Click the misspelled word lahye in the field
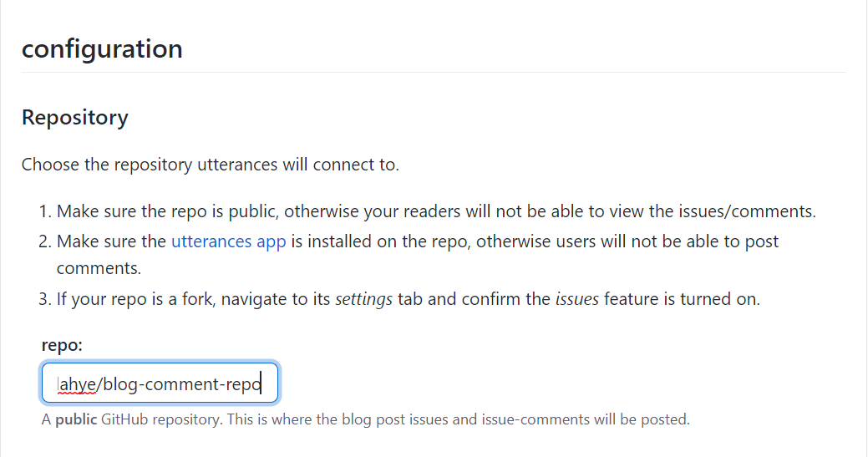This screenshot has height=457, width=868. click(x=78, y=384)
